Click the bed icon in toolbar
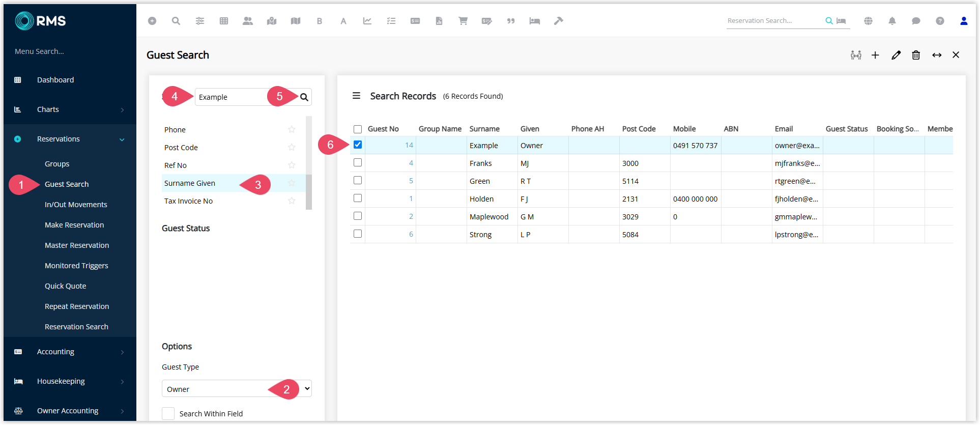Screen dimensions: 980x425 [535, 21]
